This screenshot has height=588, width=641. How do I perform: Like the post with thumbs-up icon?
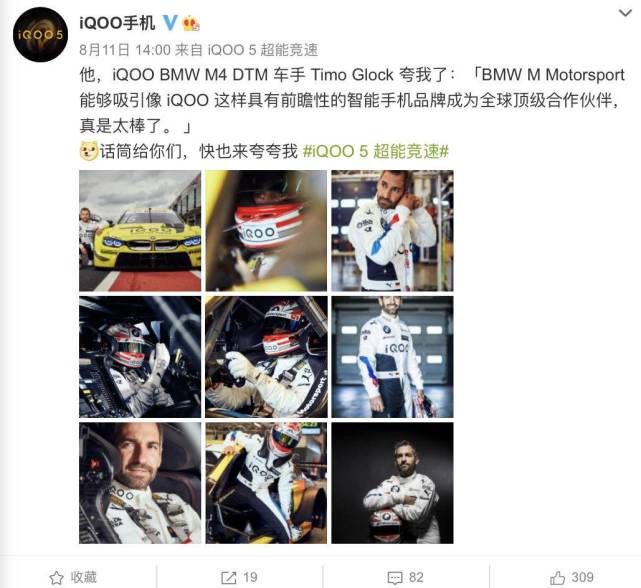click(557, 577)
